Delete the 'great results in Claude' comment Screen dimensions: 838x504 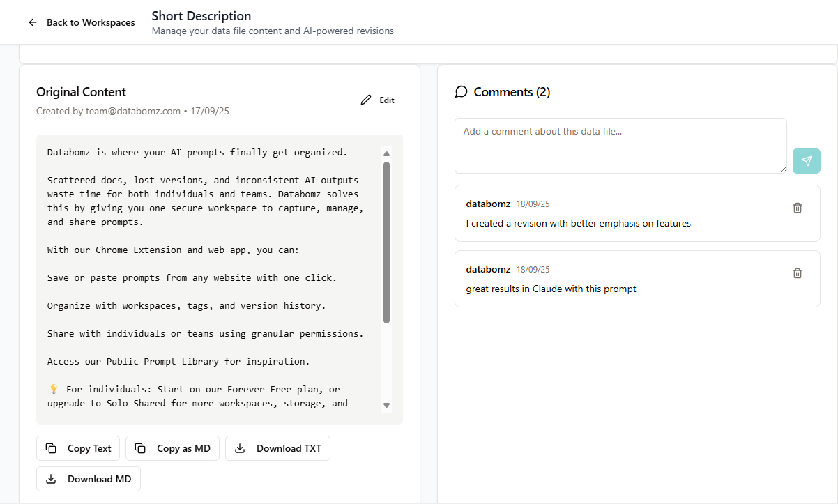[798, 273]
